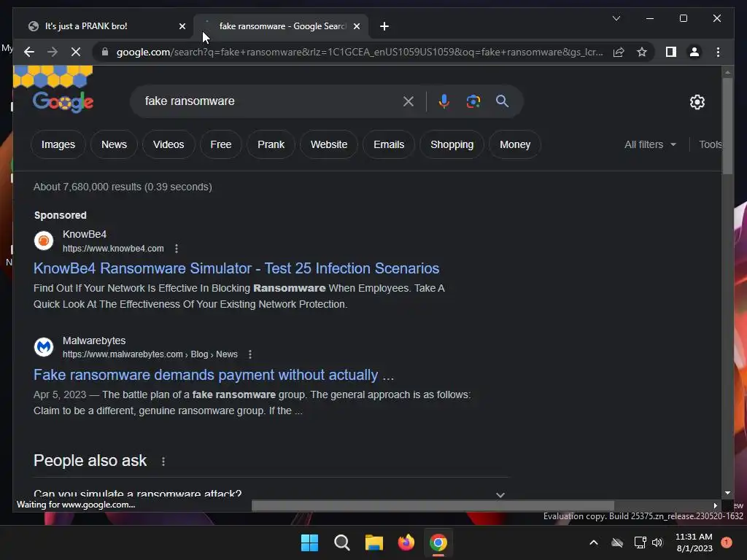
Task: Go back to the previous page
Action: click(29, 52)
